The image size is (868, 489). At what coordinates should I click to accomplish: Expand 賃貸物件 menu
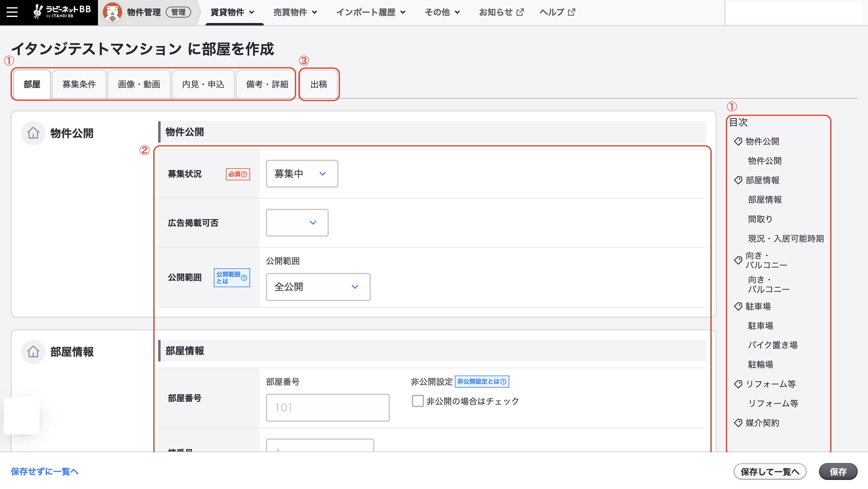pyautogui.click(x=232, y=12)
